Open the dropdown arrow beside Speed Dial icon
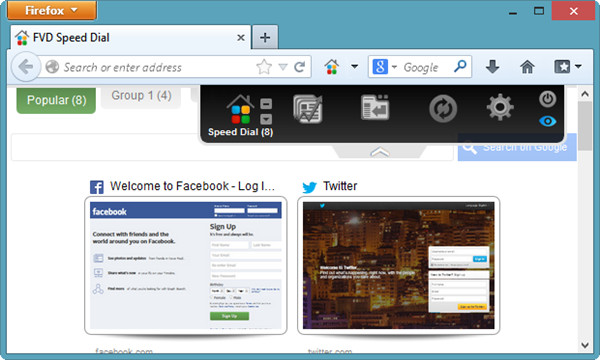Image resolution: width=600 pixels, height=360 pixels. (266, 119)
